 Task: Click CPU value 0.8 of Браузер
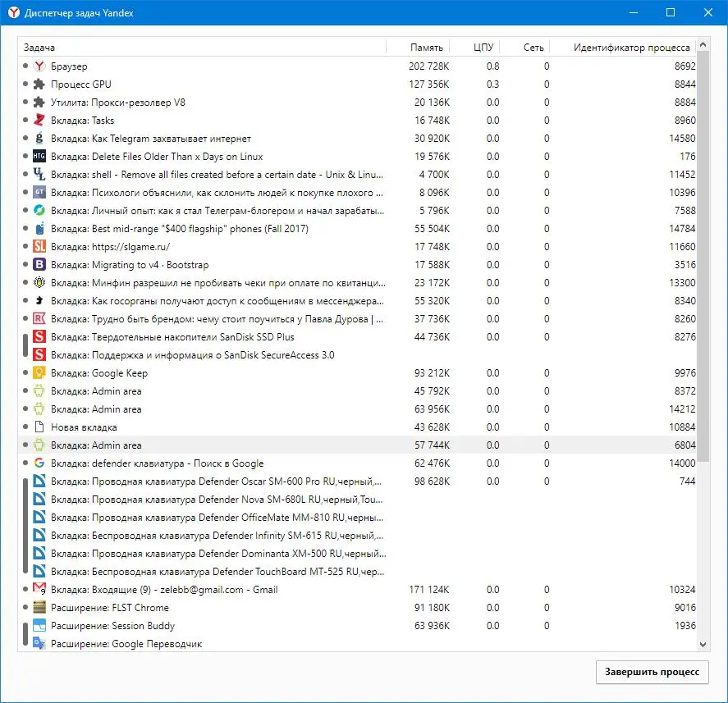point(492,66)
